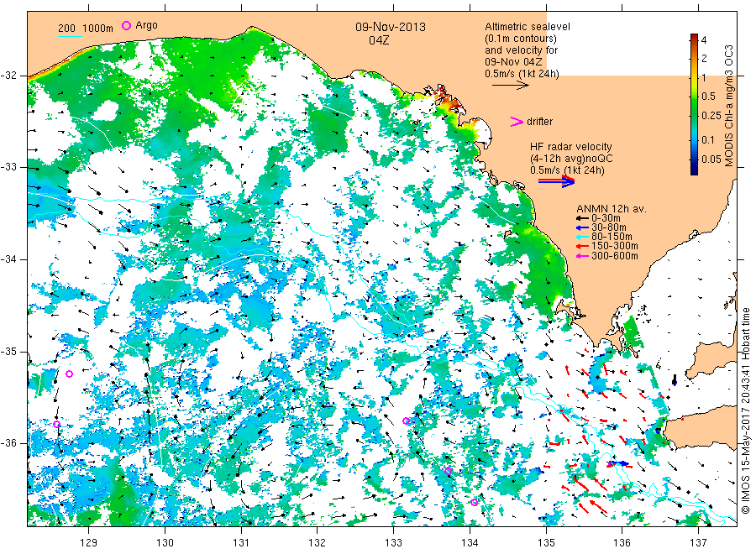This screenshot has height=554, width=756.
Task: Click the 'drifter' legend label
Action: click(539, 122)
